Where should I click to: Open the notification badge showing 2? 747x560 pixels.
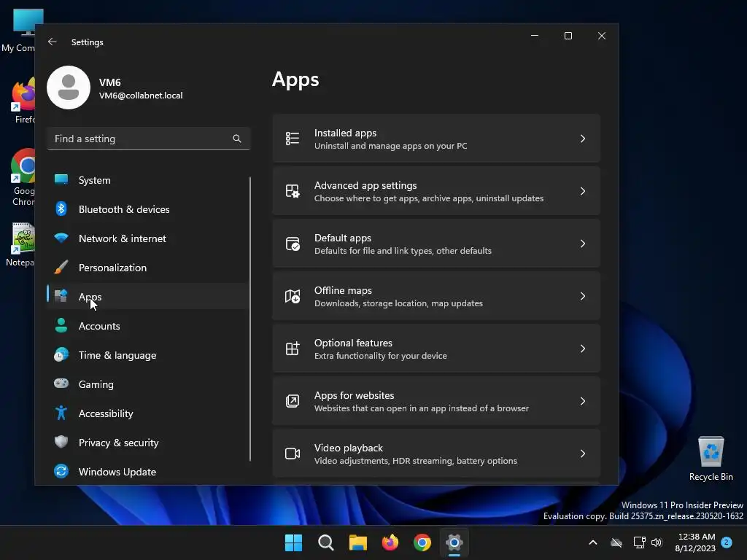[727, 542]
